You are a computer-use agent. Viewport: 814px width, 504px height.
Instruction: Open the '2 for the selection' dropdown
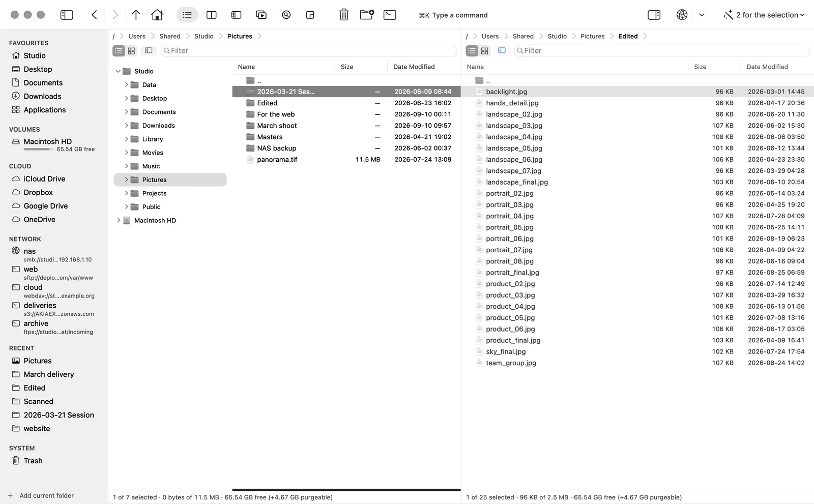click(764, 15)
